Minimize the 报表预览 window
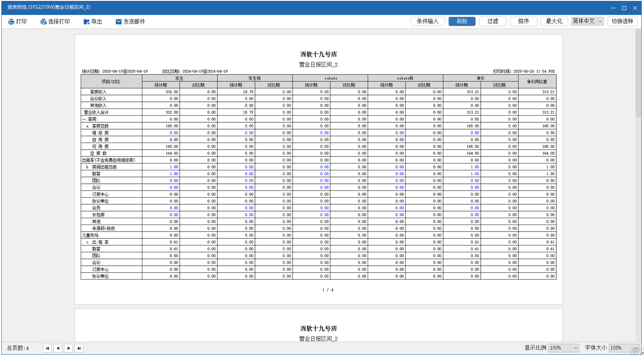The width and height of the screenshot is (644, 357). tap(613, 8)
